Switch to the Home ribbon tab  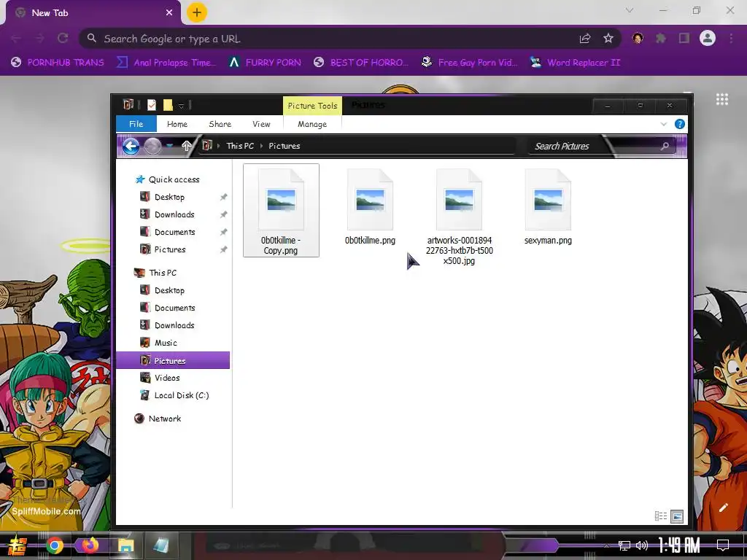click(x=177, y=124)
